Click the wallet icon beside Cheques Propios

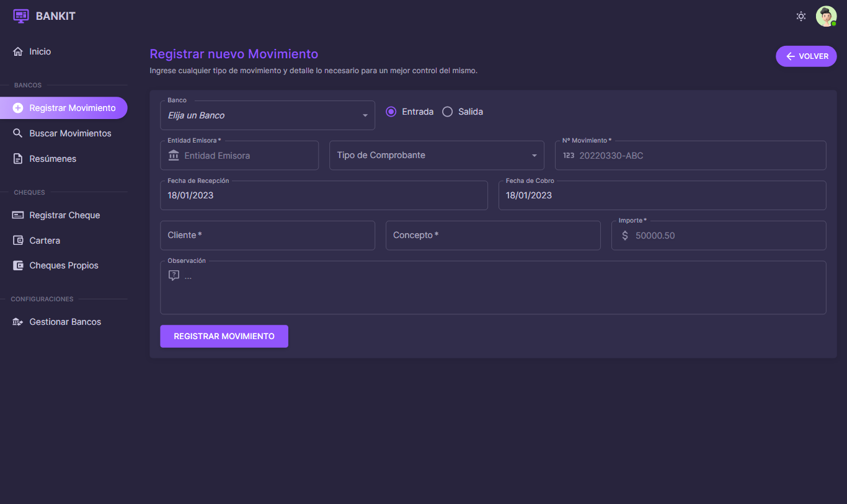18,265
